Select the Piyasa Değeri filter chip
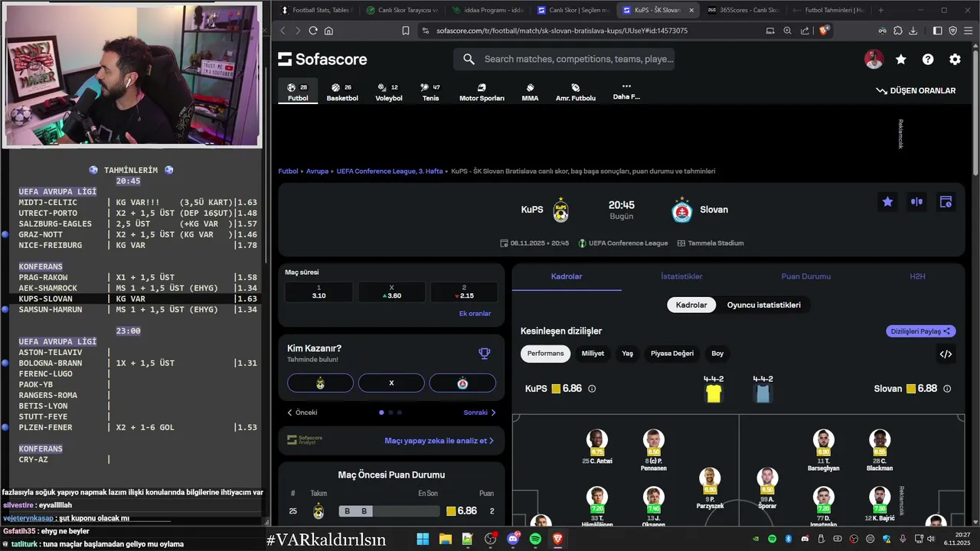 pos(672,354)
